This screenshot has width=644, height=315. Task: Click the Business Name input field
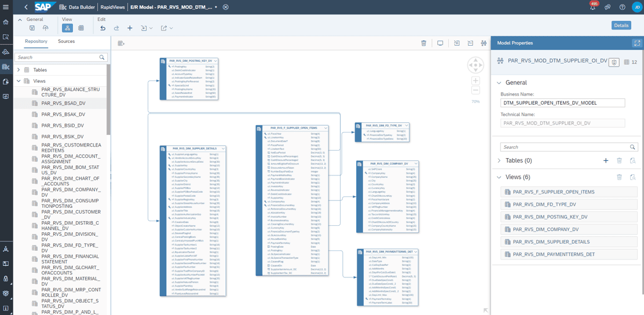point(562,103)
